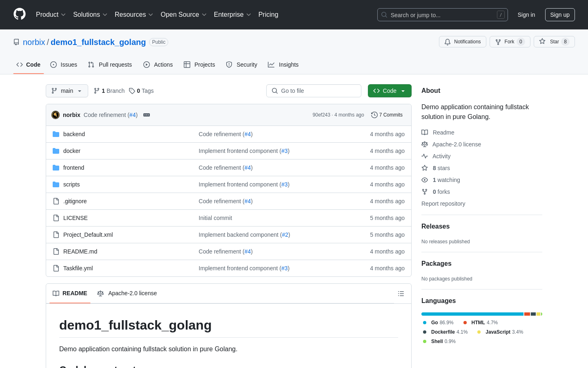The height and width of the screenshot is (368, 588).
Task: View the 0 Tags list
Action: 141,91
